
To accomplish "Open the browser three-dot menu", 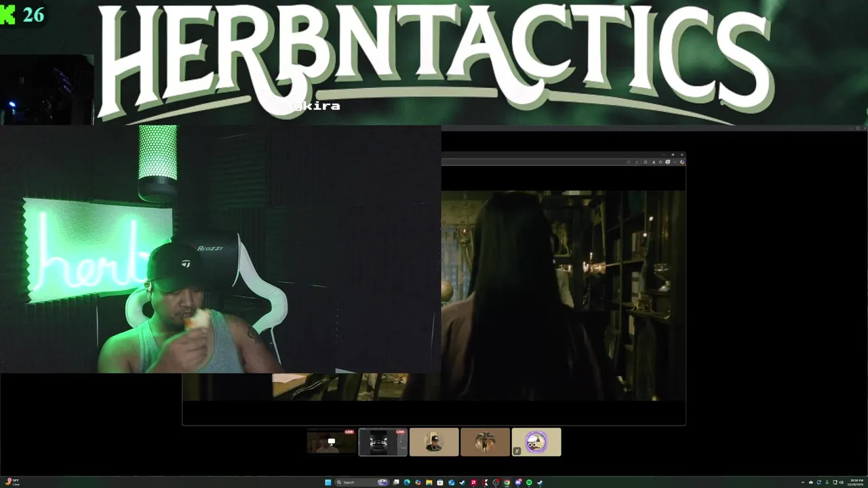I will point(675,162).
